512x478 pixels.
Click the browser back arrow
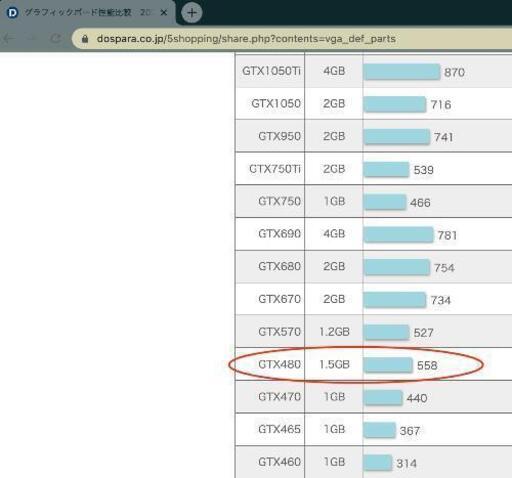(9, 39)
